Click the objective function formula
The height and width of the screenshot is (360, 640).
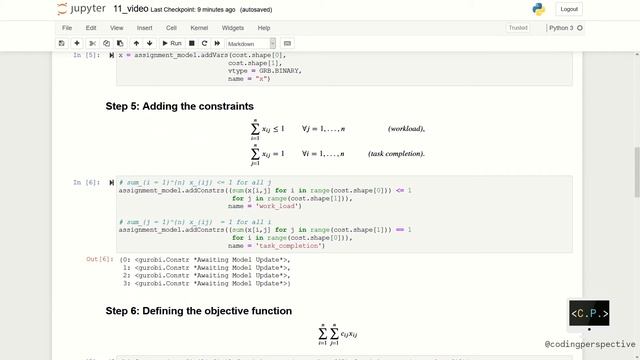pos(338,335)
